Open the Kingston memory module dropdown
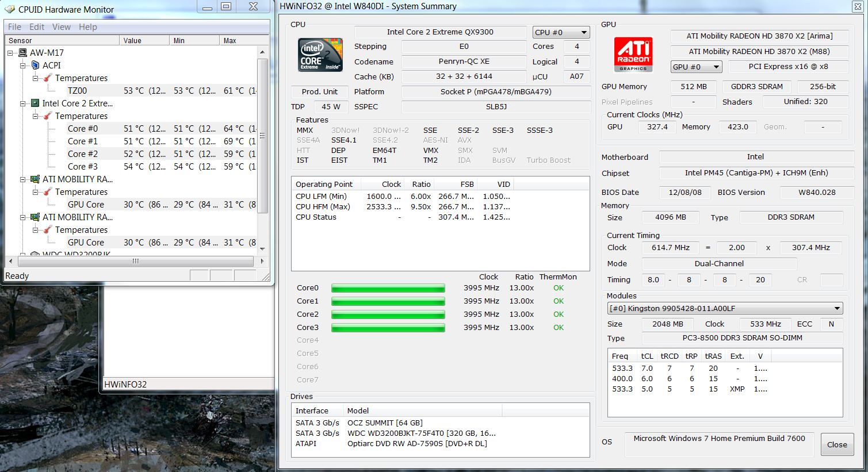The width and height of the screenshot is (868, 472). pyautogui.click(x=725, y=308)
